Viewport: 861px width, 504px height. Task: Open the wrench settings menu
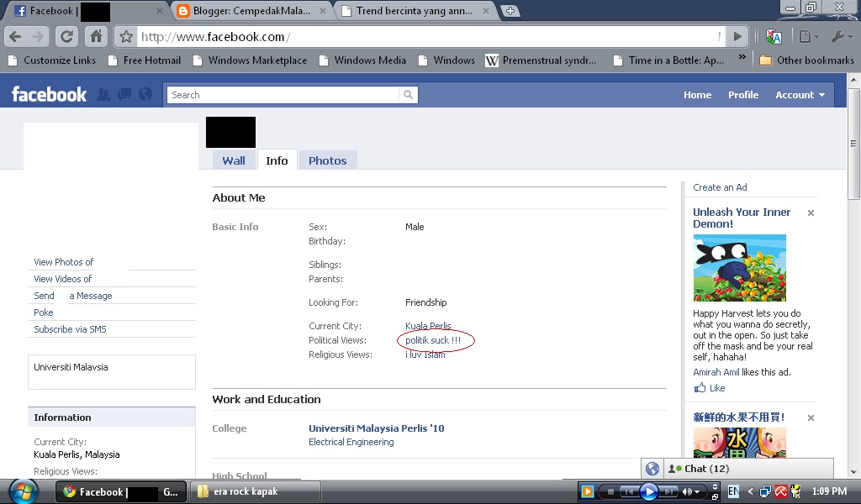(841, 37)
